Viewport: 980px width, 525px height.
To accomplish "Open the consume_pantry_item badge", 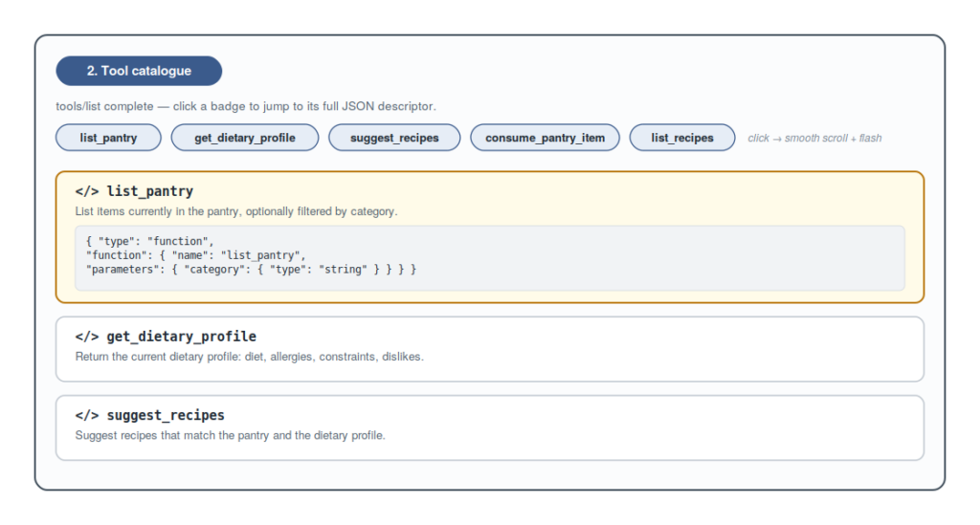I will (x=545, y=138).
